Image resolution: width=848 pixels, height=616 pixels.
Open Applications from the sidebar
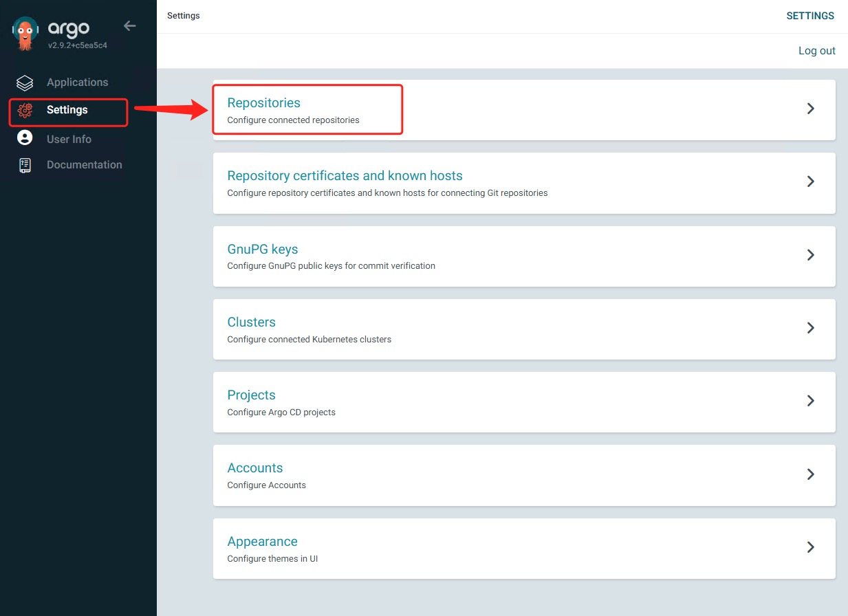(77, 82)
